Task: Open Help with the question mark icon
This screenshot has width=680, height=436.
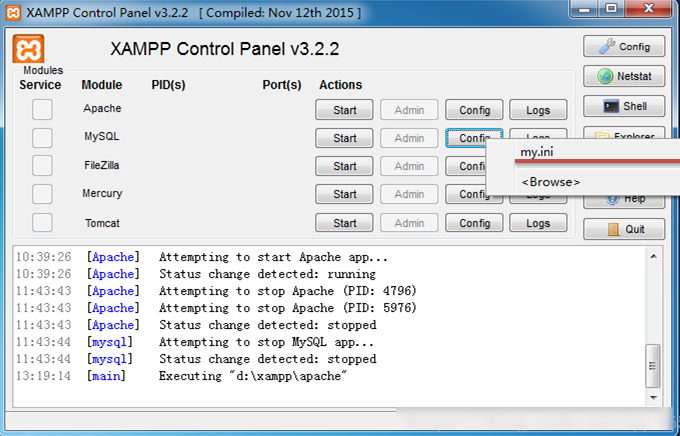Action: pos(624,201)
